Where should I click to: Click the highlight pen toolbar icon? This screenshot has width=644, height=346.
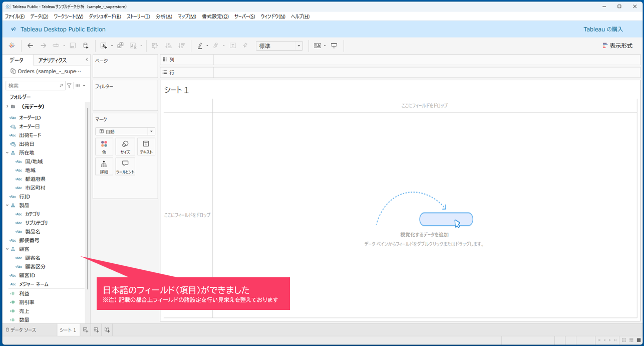click(200, 46)
